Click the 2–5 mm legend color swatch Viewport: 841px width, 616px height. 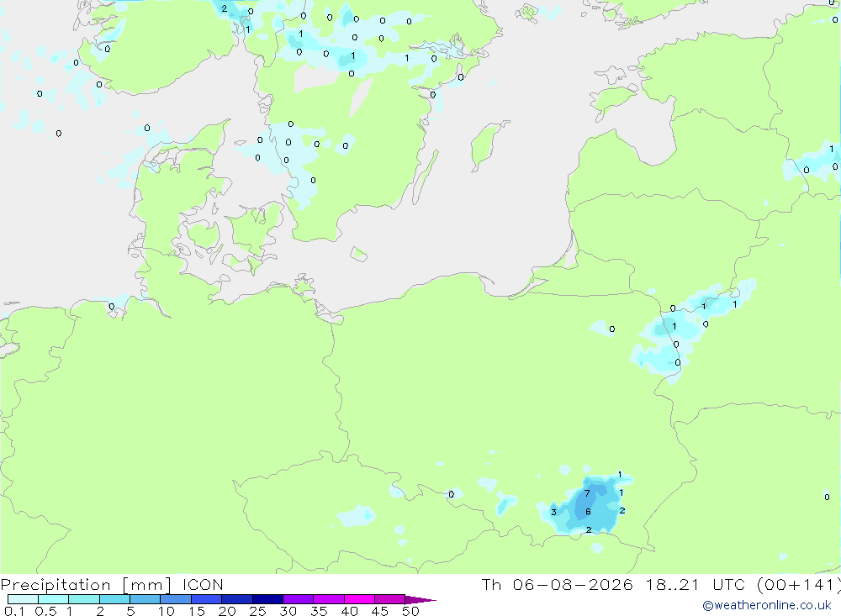(114, 599)
